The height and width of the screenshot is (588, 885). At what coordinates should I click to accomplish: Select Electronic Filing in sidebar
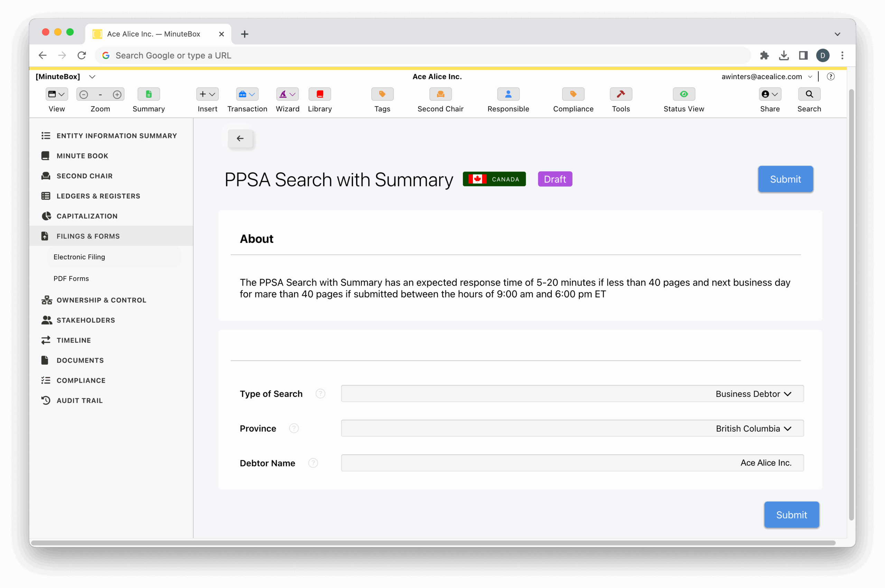click(79, 257)
